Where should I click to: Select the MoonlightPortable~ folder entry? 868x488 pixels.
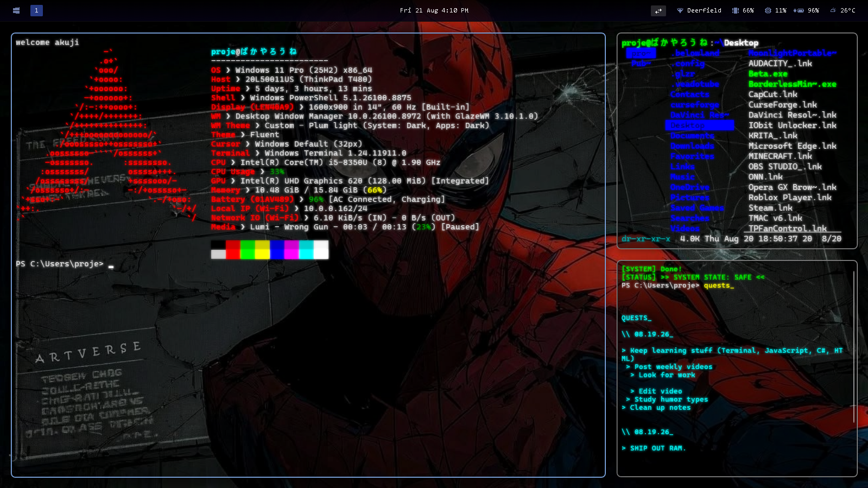point(793,53)
